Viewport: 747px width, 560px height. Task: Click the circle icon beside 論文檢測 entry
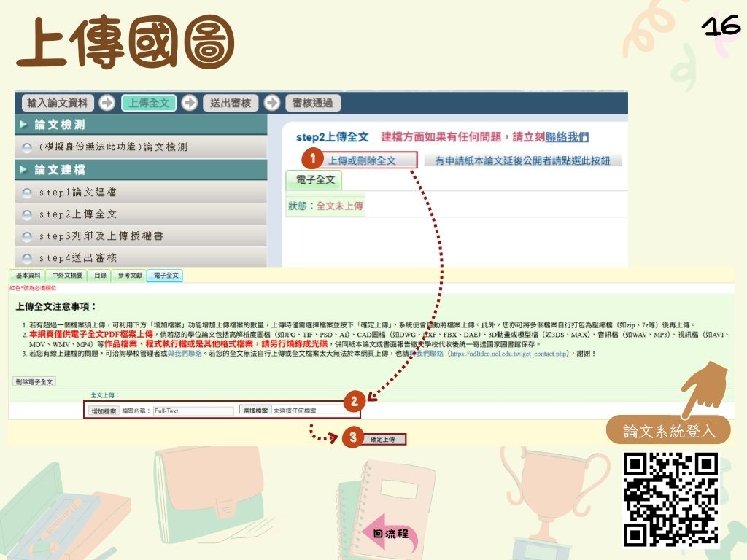tap(27, 147)
